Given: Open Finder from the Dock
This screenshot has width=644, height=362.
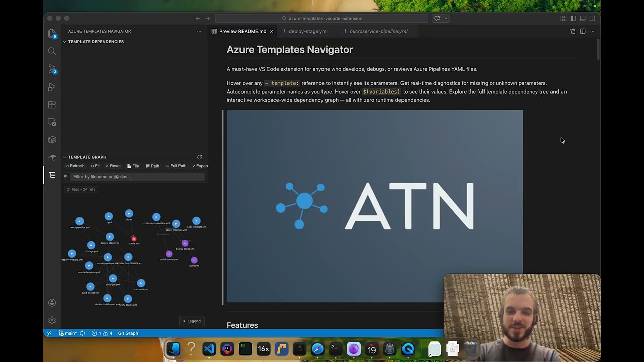Looking at the screenshot, I should [x=173, y=348].
